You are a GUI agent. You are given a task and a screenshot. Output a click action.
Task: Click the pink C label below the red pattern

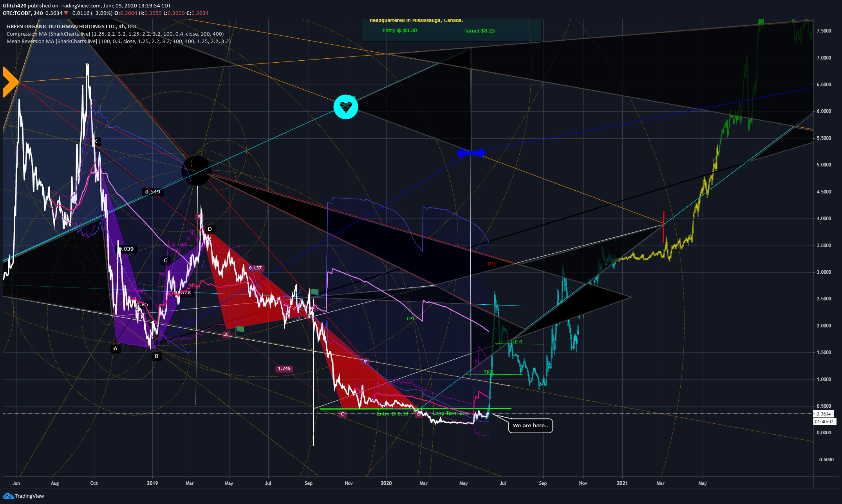[342, 414]
